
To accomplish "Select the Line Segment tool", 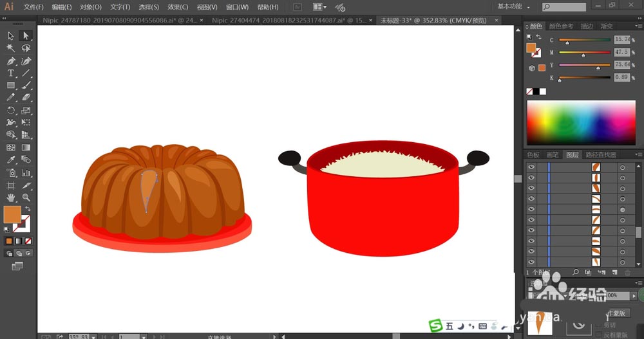I will [26, 73].
